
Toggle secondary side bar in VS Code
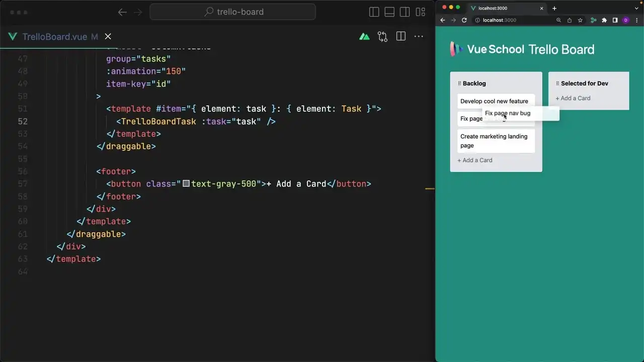click(405, 12)
